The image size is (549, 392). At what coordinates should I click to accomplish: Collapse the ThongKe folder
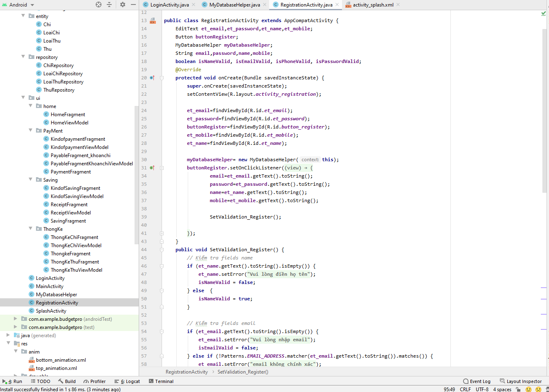(x=30, y=228)
